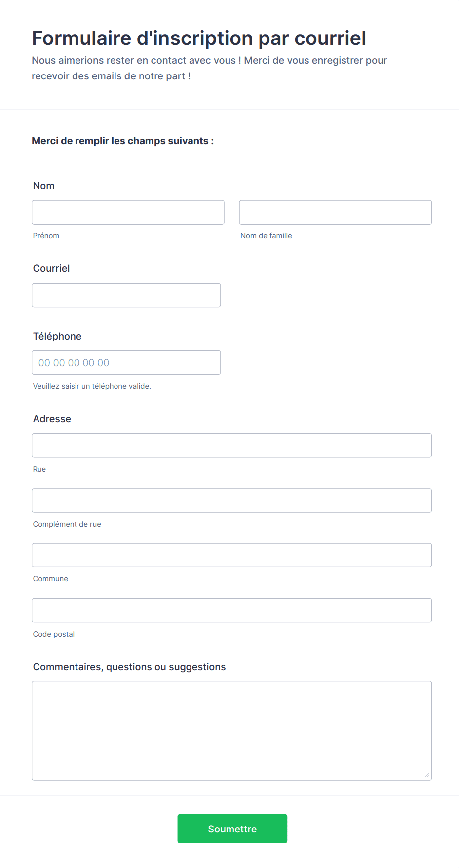The image size is (459, 868).
Task: Click into the Courriel email field
Action: (126, 295)
